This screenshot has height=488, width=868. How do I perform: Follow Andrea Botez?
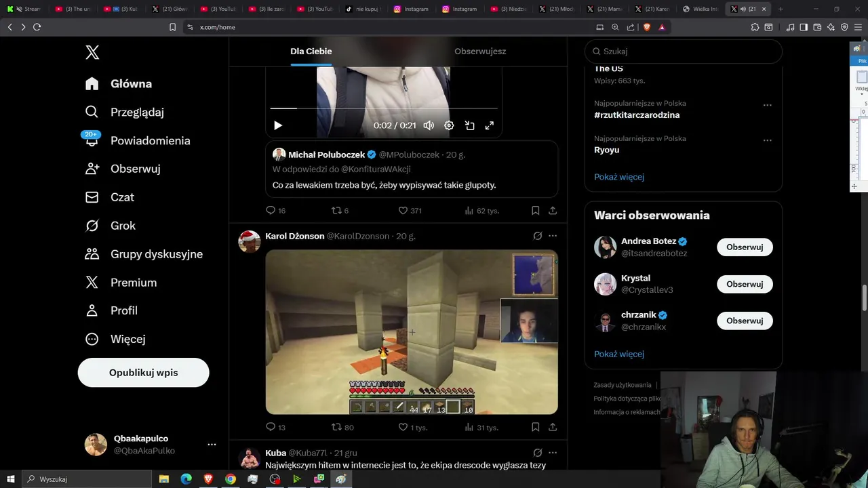[745, 247]
